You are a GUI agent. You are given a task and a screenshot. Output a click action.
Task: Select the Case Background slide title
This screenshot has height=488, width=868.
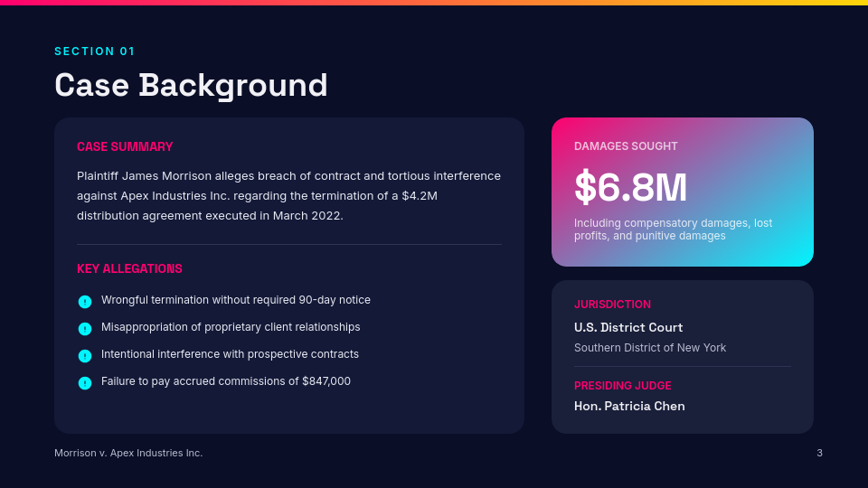tap(191, 85)
